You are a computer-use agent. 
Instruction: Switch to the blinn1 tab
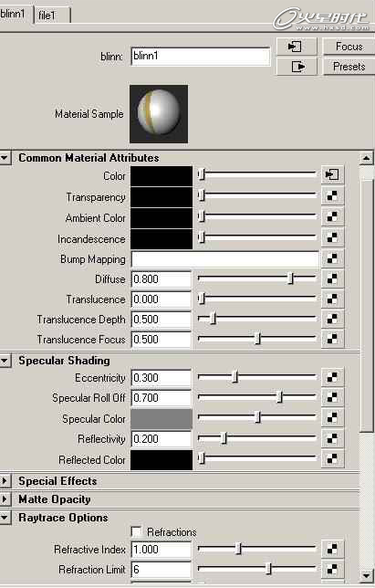coord(15,15)
